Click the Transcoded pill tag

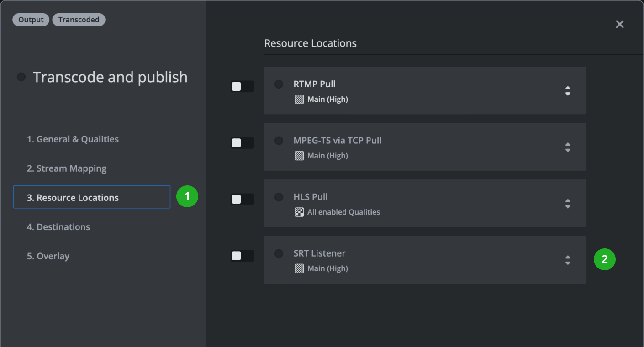pos(79,20)
